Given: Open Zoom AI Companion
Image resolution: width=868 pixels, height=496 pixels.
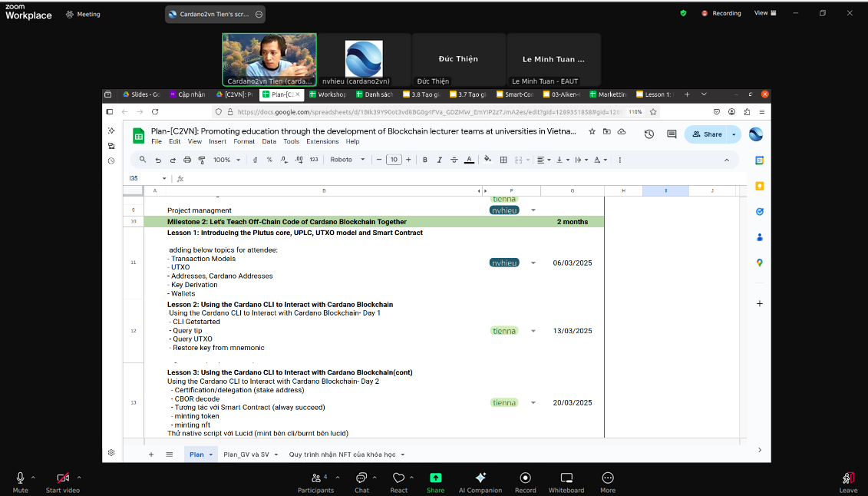Looking at the screenshot, I should [480, 481].
